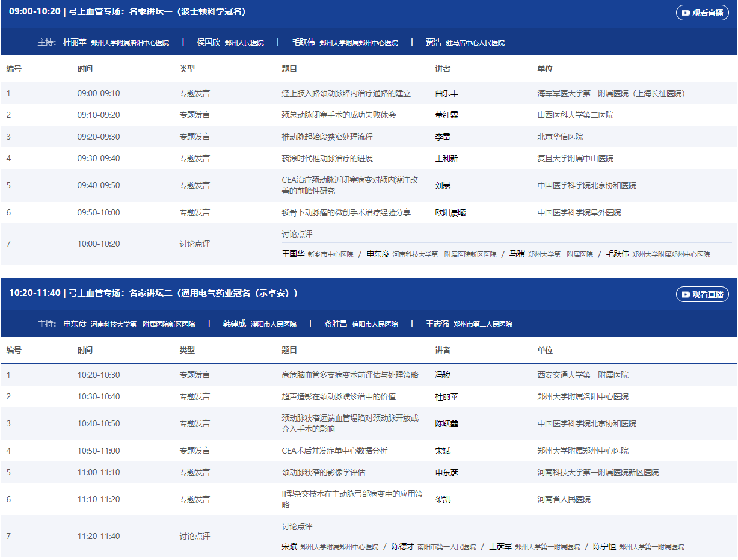Screen dimensions: 738x560
Task: Select speaker 王利新
Action: (x=447, y=159)
